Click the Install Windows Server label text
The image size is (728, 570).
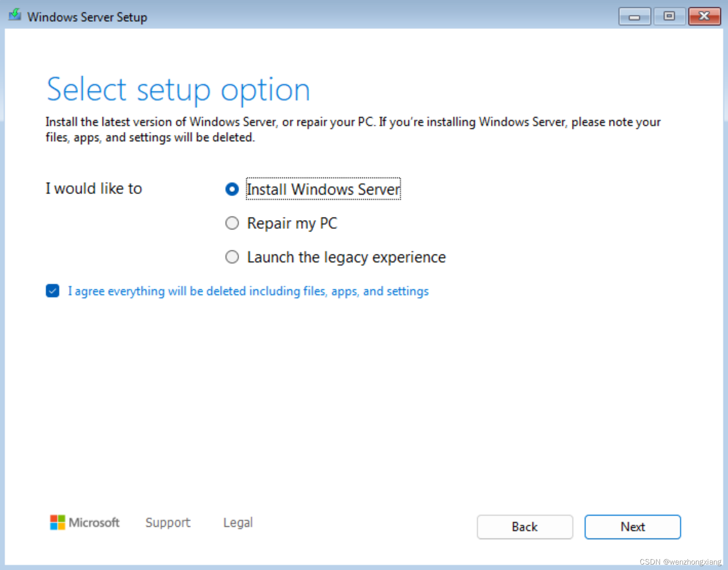click(x=323, y=189)
